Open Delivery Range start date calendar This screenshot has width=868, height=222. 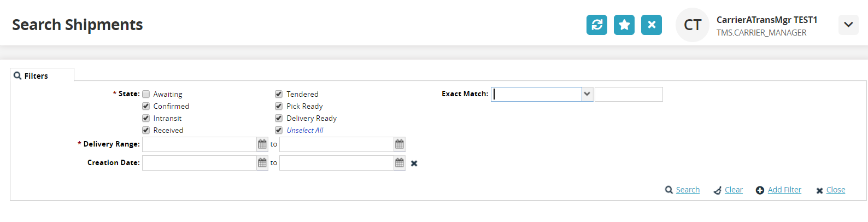[x=262, y=144]
